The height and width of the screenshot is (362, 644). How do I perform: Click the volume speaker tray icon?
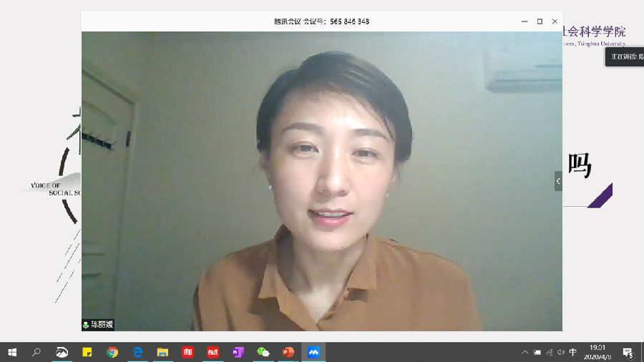[560, 352]
